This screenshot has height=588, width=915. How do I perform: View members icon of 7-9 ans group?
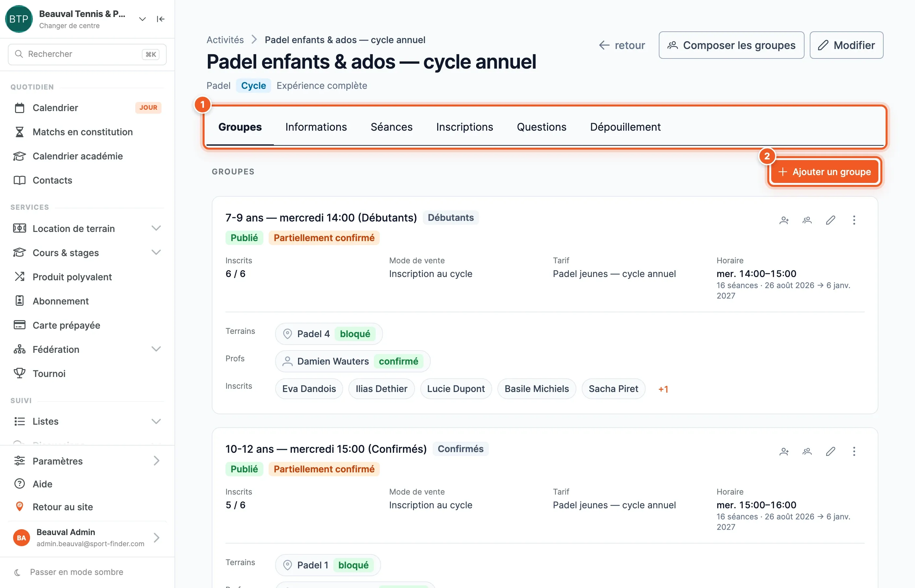(807, 220)
